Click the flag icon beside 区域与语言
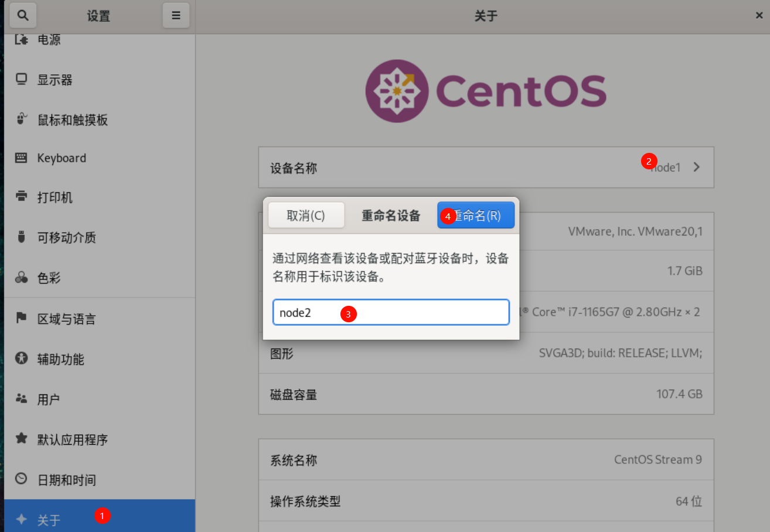The image size is (770, 532). point(22,319)
